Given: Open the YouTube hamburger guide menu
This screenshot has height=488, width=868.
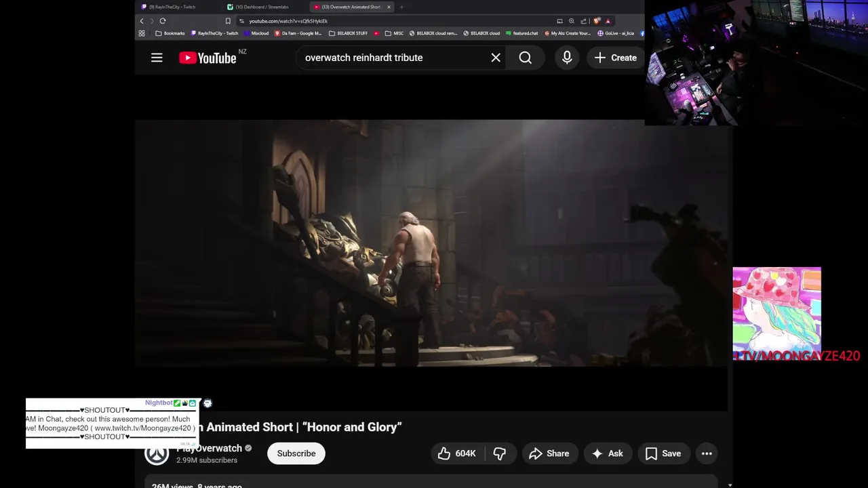Looking at the screenshot, I should [157, 58].
